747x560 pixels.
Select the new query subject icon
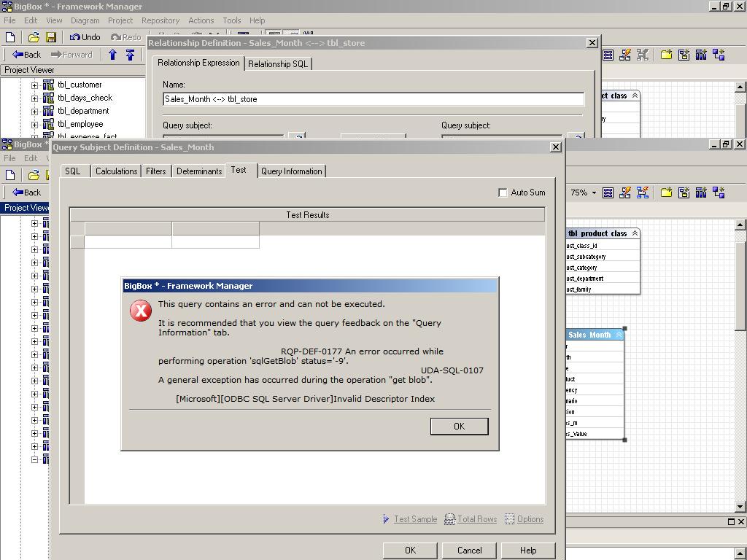684,192
